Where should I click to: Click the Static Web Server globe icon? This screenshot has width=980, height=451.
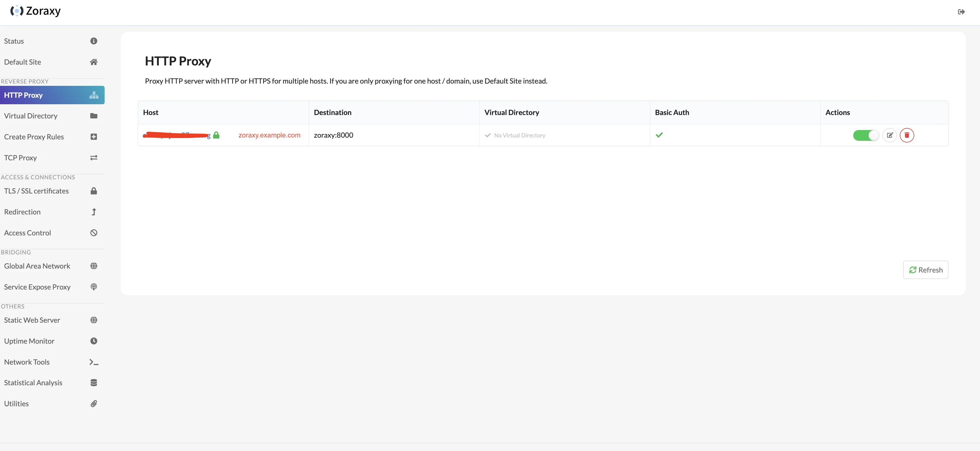[x=94, y=320]
